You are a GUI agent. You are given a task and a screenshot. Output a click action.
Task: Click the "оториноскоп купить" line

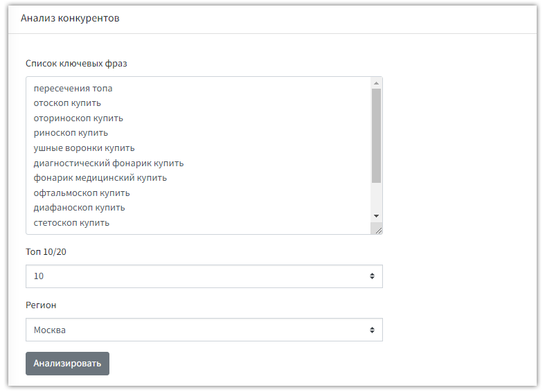click(78, 118)
